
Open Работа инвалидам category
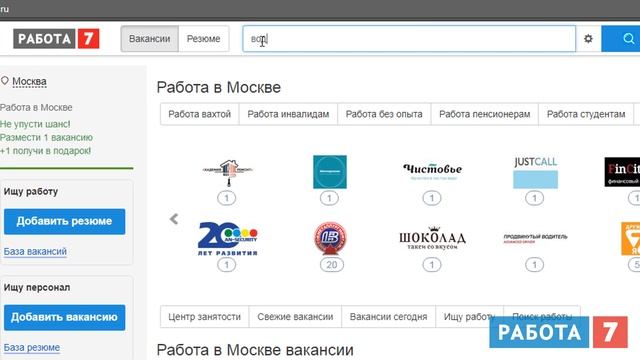tap(288, 114)
